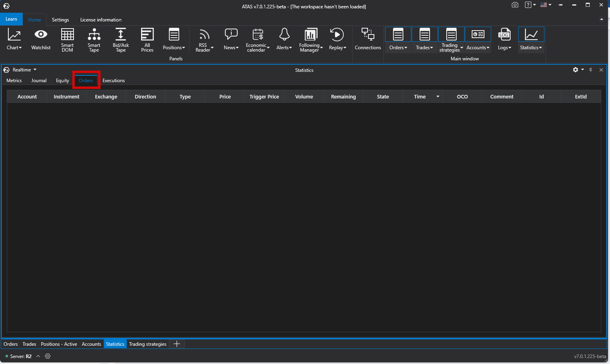Switch to the Equity tab
This screenshot has height=364, width=610.
tap(62, 81)
